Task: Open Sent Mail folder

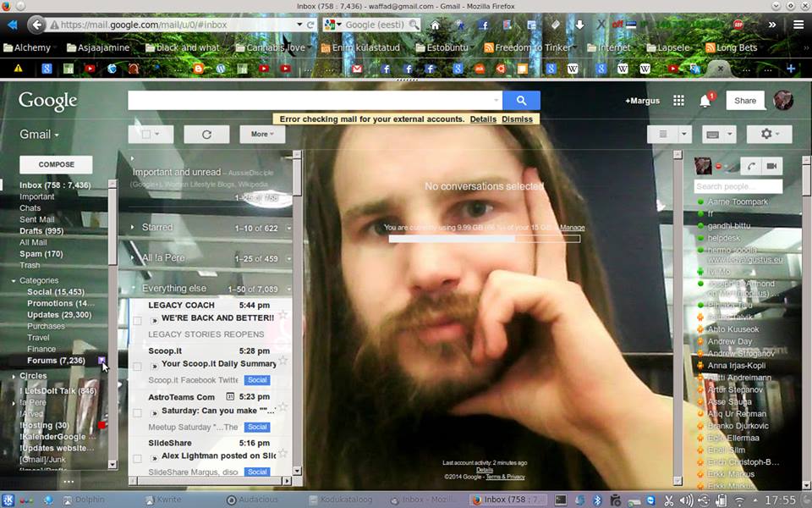Action: pyautogui.click(x=36, y=219)
